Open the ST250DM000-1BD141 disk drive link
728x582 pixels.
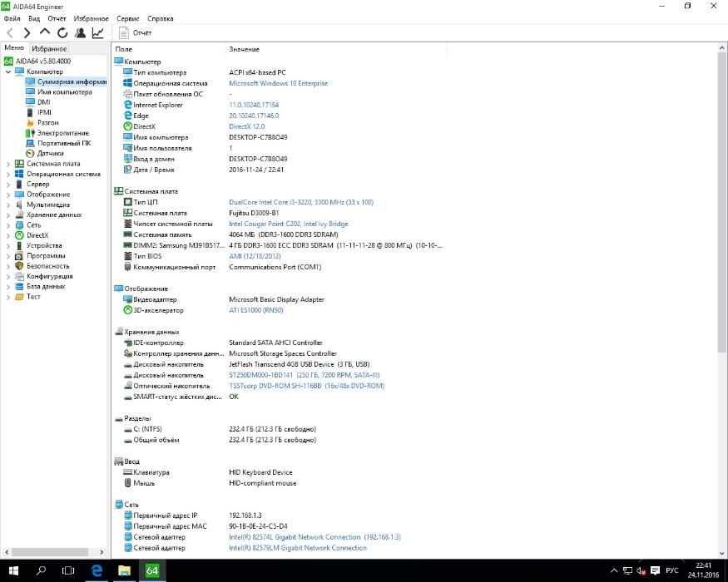305,375
